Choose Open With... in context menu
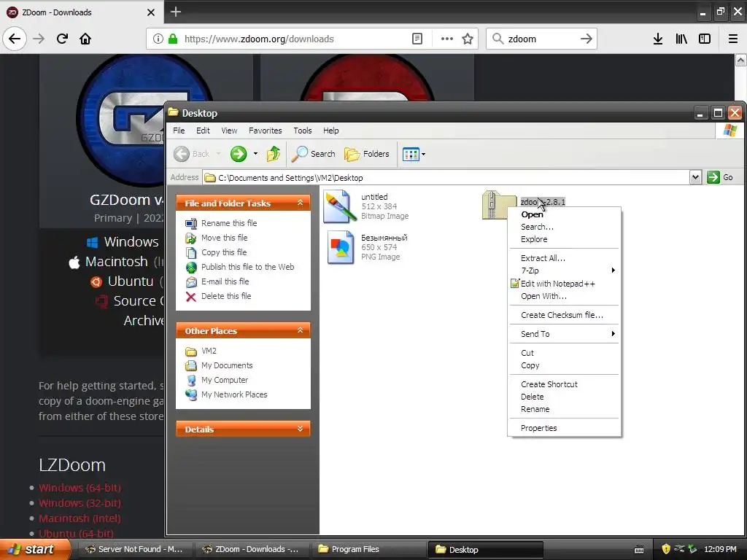747x560 pixels. 565,296
